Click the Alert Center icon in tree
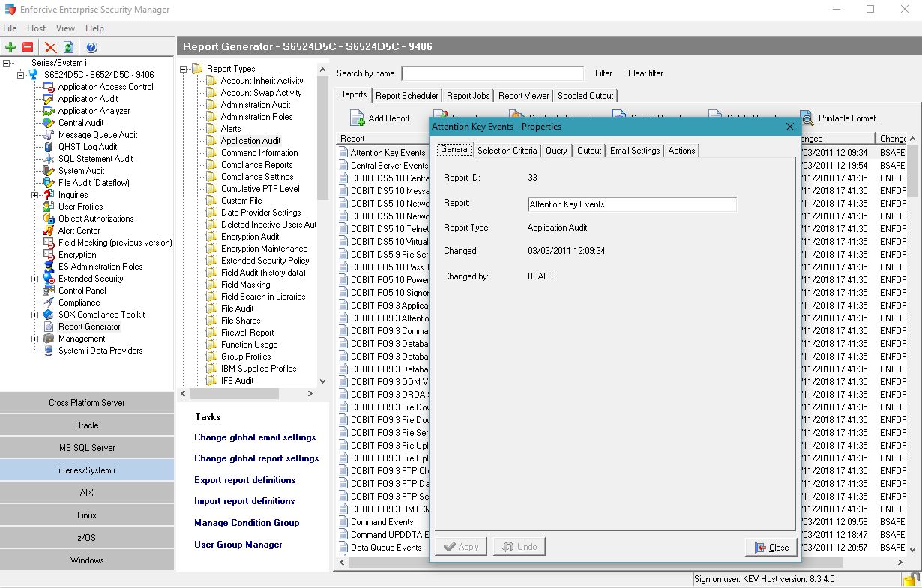Screen dimensions: 922x588 49,231
